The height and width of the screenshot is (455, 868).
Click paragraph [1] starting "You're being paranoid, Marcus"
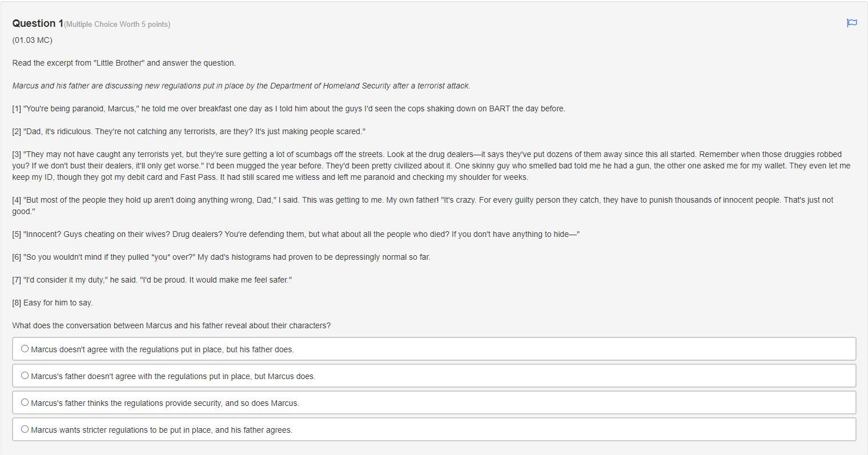click(288, 108)
